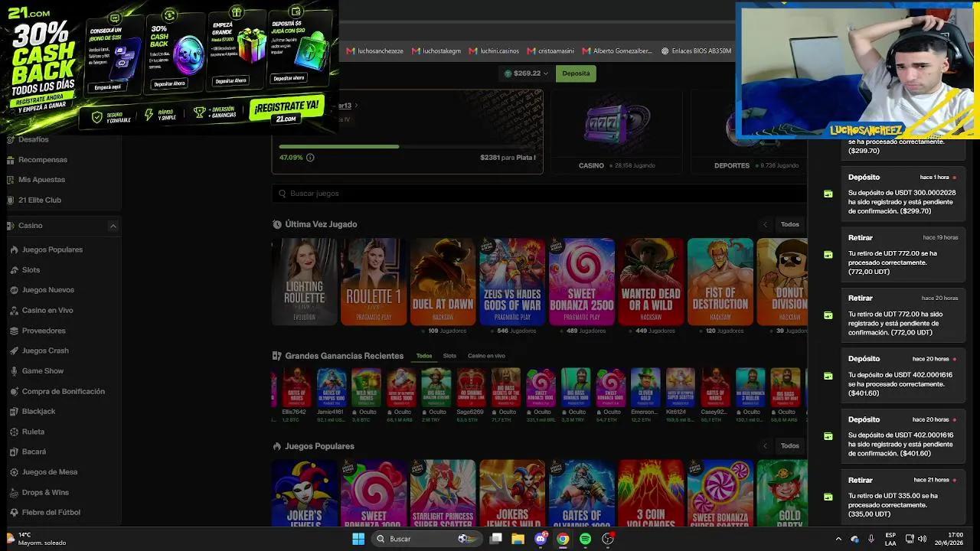Image resolution: width=980 pixels, height=551 pixels.
Task: Click the ¡Regístrate Ya! banner button
Action: tap(286, 109)
